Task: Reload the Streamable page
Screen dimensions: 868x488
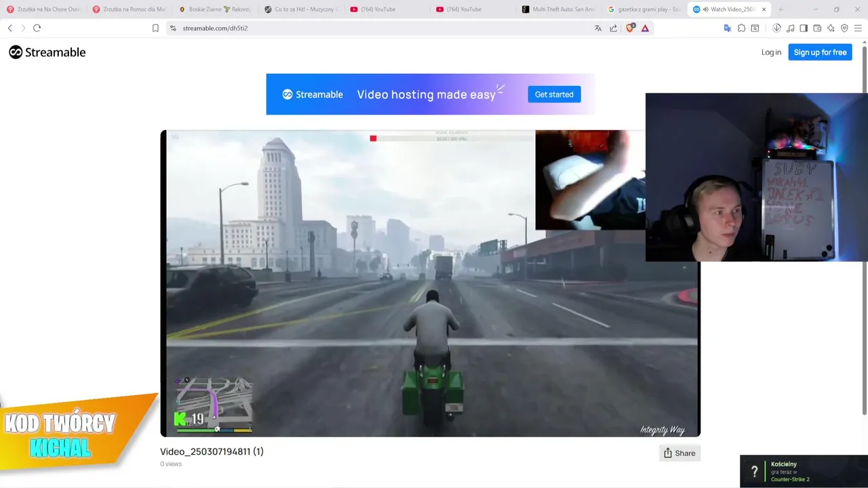Action: (x=37, y=28)
